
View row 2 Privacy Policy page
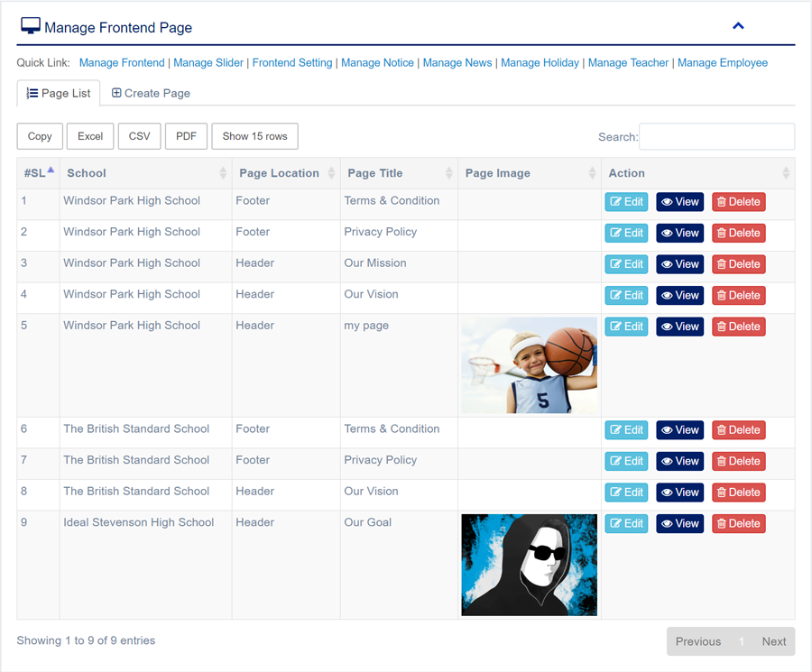(680, 233)
